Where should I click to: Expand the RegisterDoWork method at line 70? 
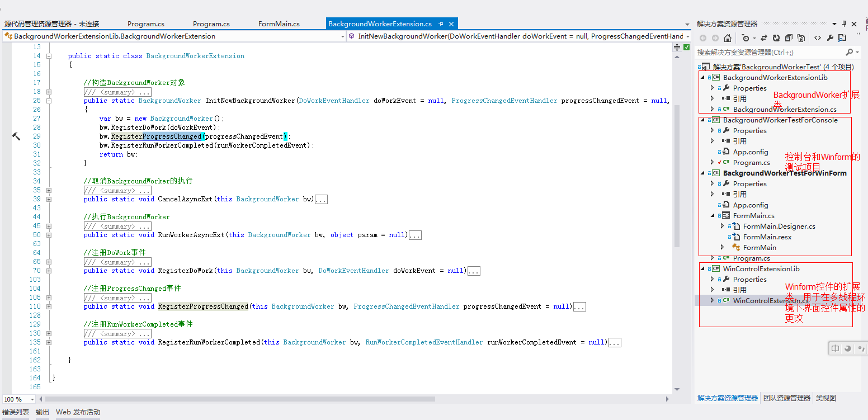click(49, 271)
